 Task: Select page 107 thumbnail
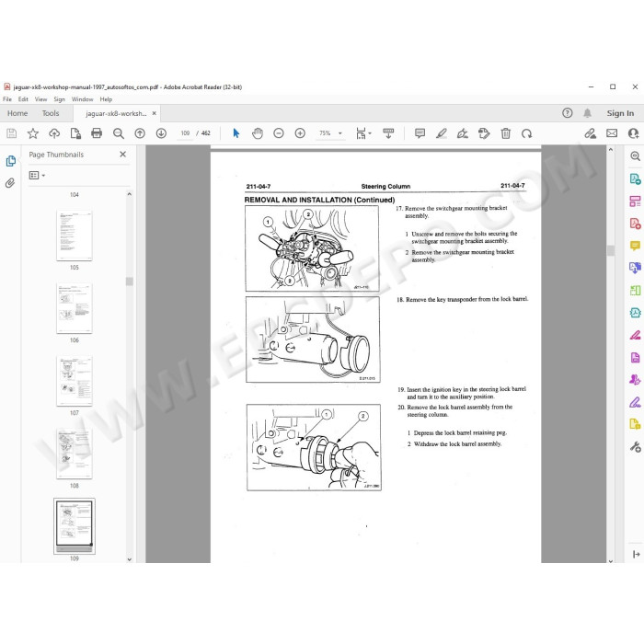[x=75, y=381]
